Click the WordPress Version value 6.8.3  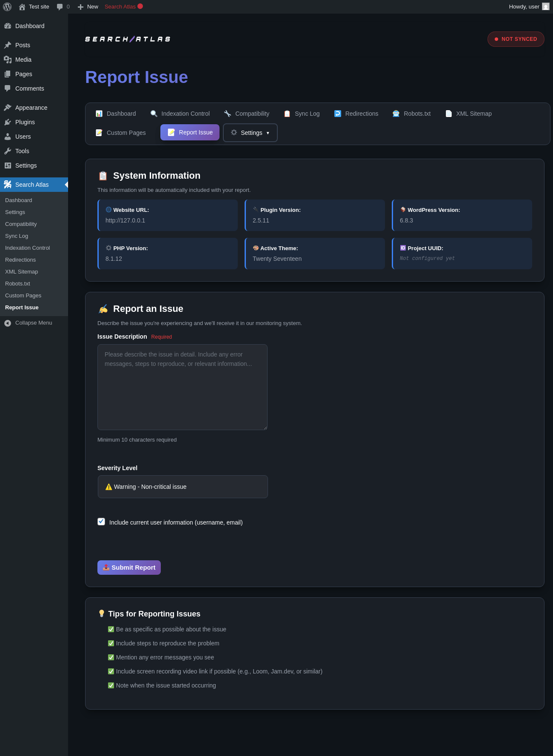[x=406, y=220]
